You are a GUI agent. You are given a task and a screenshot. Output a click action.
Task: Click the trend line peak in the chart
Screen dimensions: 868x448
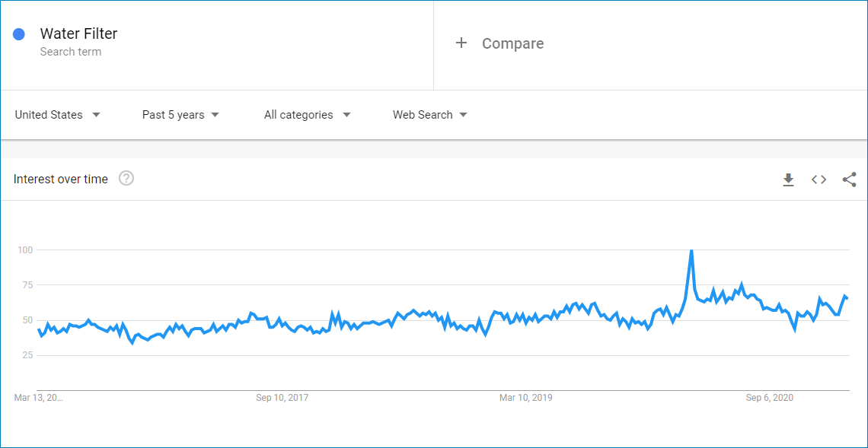(691, 249)
